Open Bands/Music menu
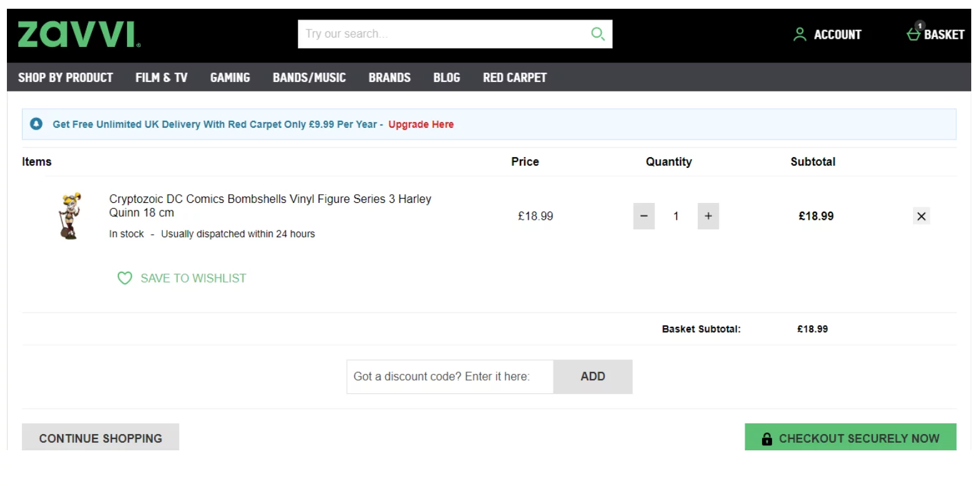Screen dimensions: 980x486 (309, 78)
